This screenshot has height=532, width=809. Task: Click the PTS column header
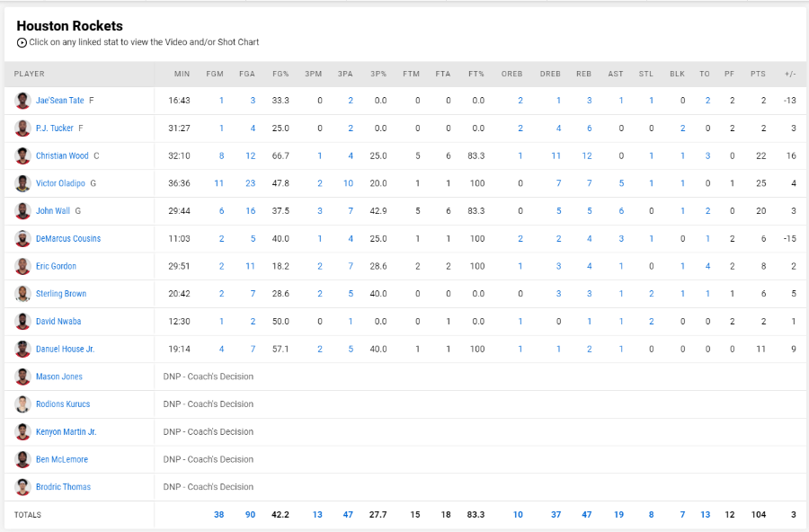[x=758, y=74]
